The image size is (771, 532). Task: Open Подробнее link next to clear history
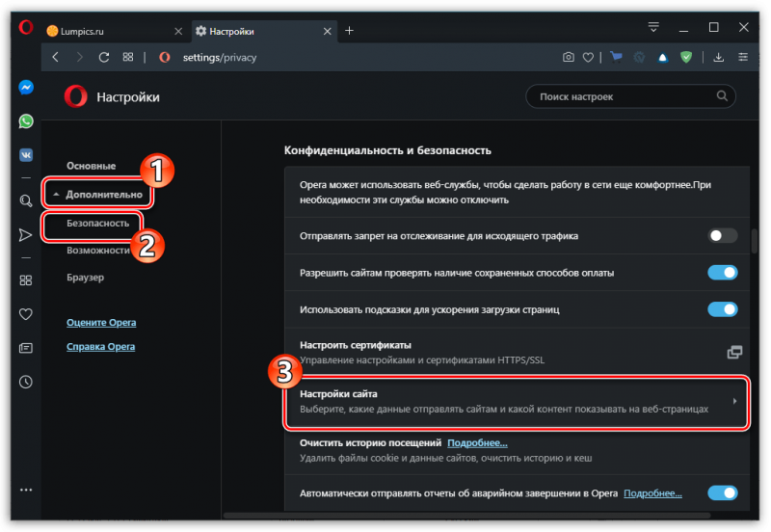[x=477, y=443]
